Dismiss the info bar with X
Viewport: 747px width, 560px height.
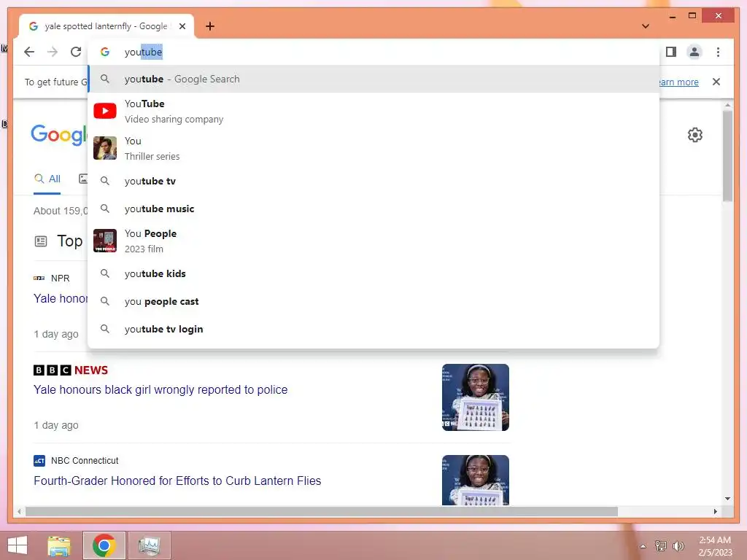[x=716, y=82]
